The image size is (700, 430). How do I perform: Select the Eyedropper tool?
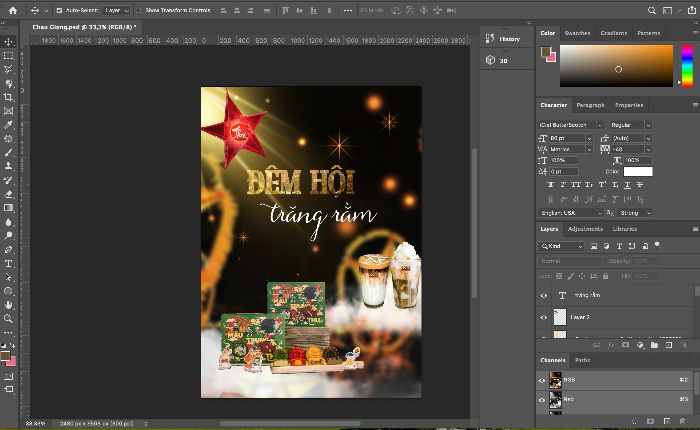(8, 125)
